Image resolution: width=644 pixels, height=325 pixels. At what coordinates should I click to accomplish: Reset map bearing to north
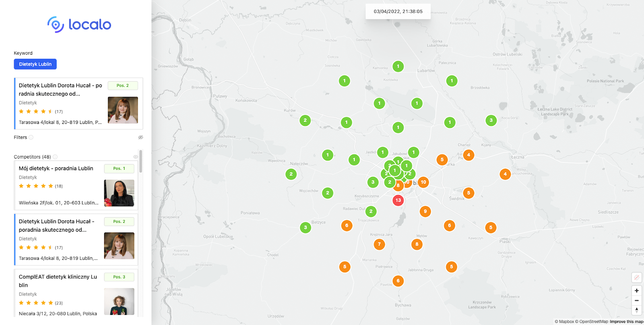coord(636,310)
